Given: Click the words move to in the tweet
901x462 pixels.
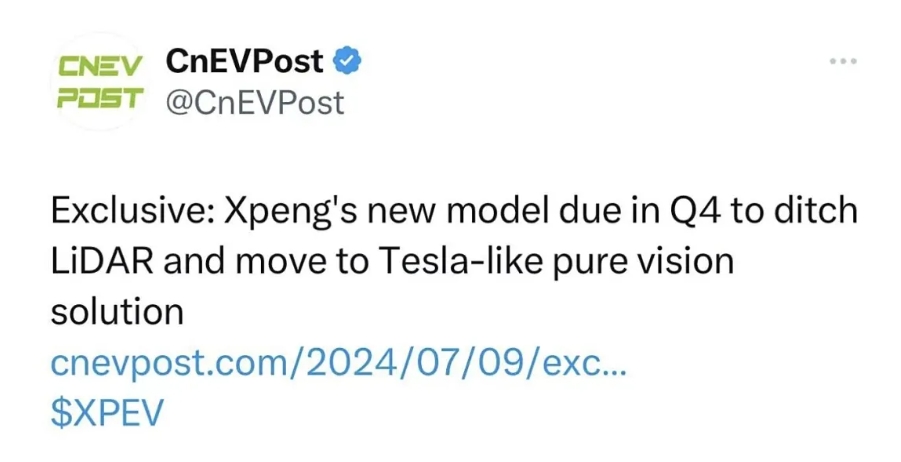Looking at the screenshot, I should pyautogui.click(x=311, y=263).
